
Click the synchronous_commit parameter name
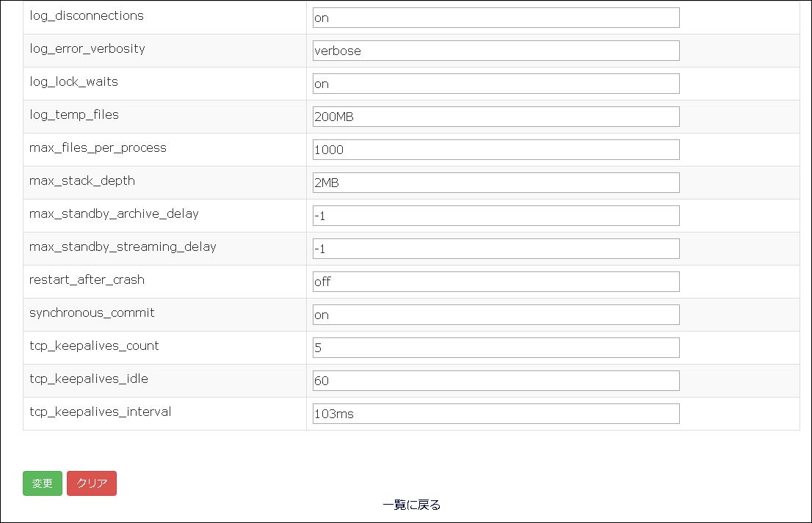click(x=92, y=313)
